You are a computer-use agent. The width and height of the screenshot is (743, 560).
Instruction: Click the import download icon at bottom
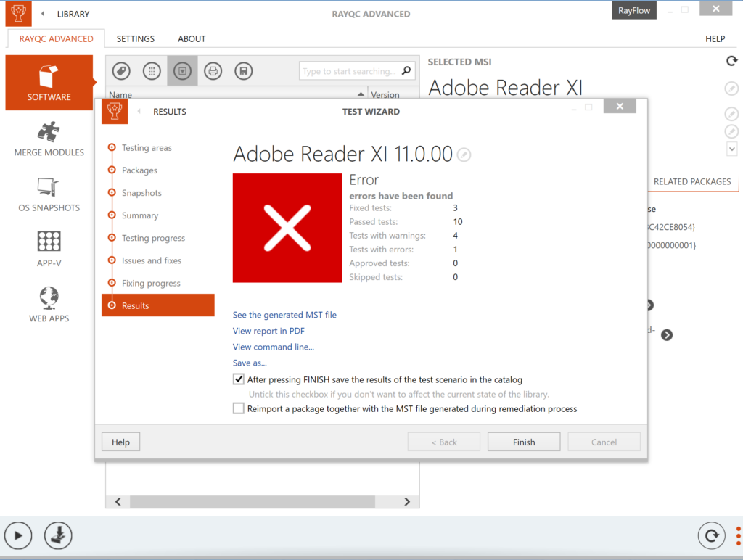coord(58,536)
